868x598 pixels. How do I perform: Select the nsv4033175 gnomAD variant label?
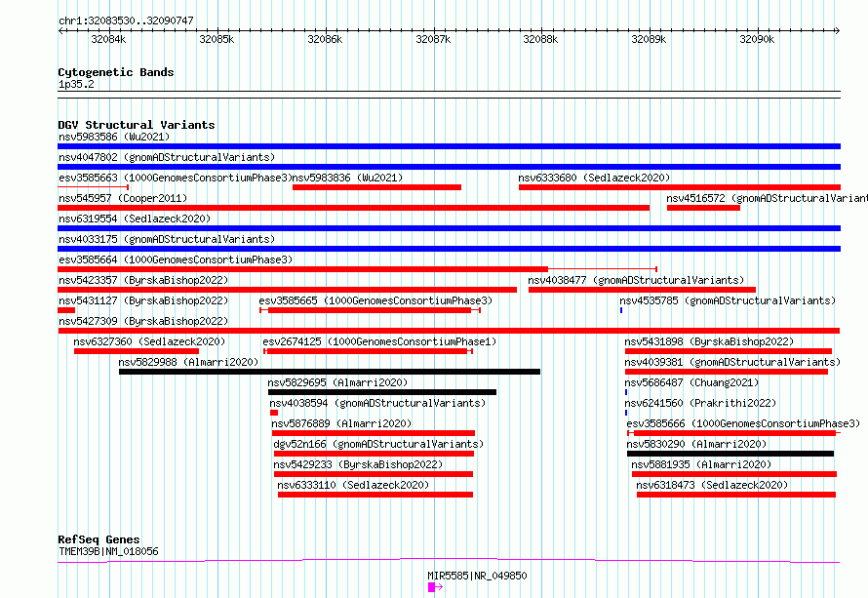(167, 239)
